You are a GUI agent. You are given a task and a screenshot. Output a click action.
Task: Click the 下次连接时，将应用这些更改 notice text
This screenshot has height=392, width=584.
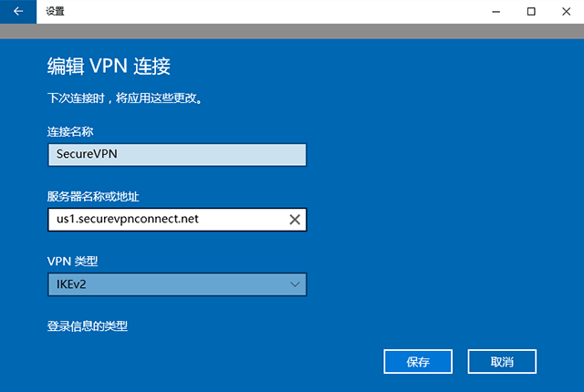pos(125,98)
